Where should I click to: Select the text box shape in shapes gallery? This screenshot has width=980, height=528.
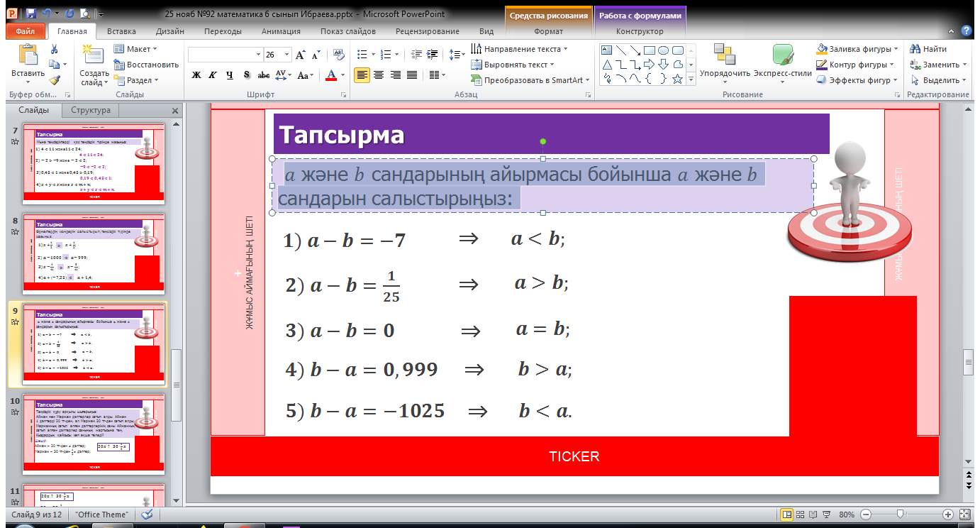[606, 50]
